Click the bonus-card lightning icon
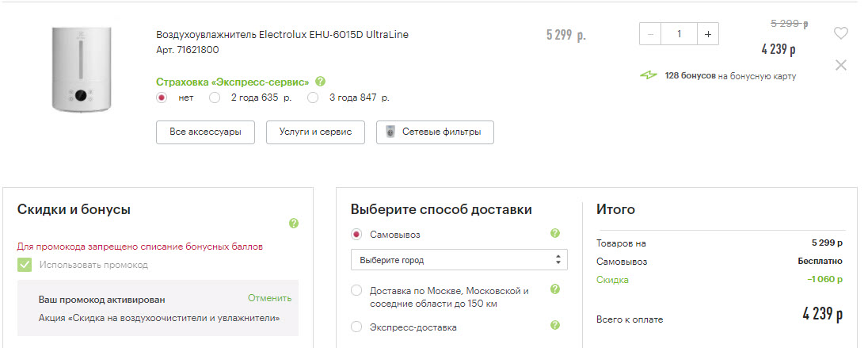This screenshot has width=868, height=348. [649, 76]
